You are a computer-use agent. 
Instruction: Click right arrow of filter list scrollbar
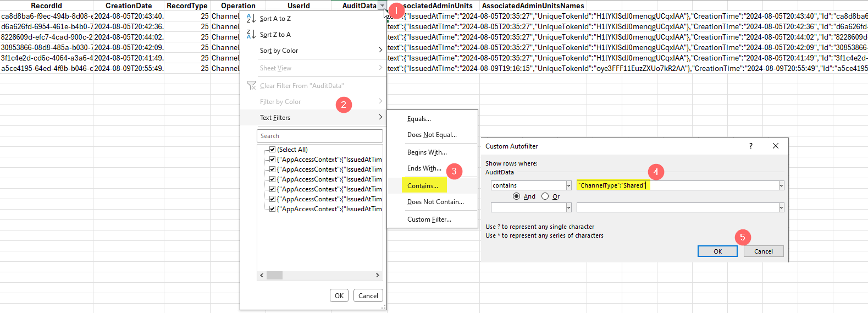coord(377,275)
